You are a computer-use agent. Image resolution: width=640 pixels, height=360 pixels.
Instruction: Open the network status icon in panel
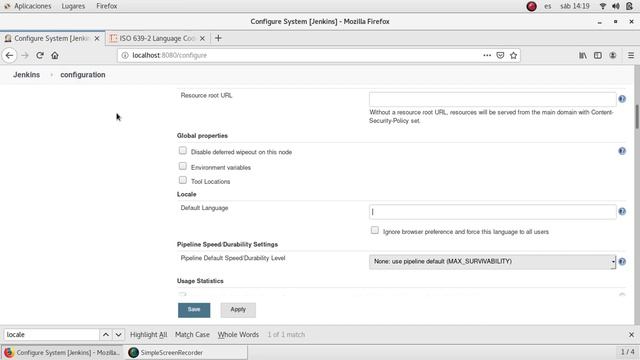(x=602, y=6)
